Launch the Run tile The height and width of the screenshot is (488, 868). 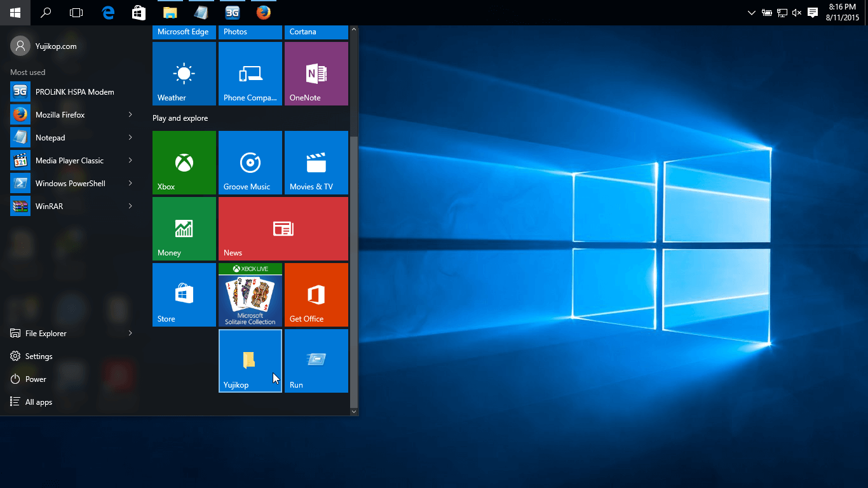pos(316,361)
